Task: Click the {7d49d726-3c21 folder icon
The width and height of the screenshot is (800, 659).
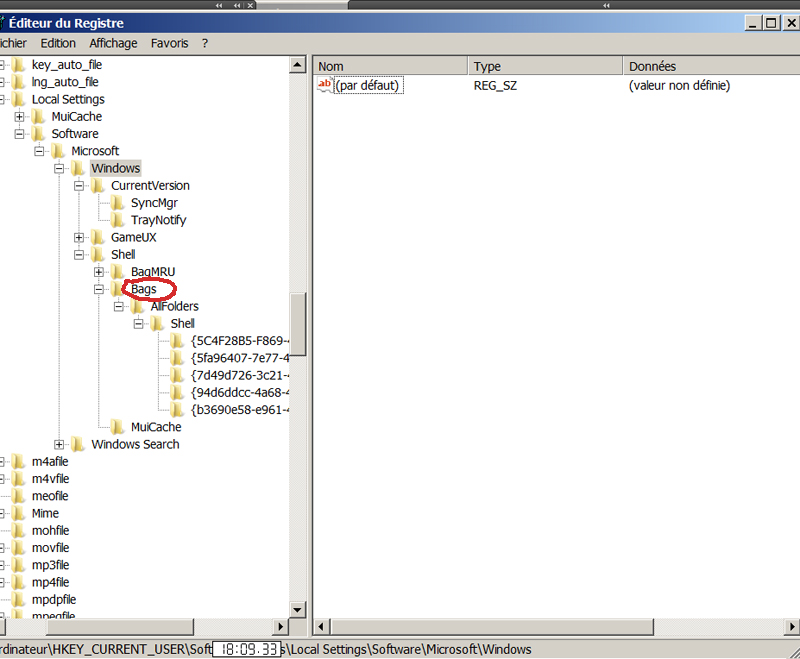Action: point(177,375)
